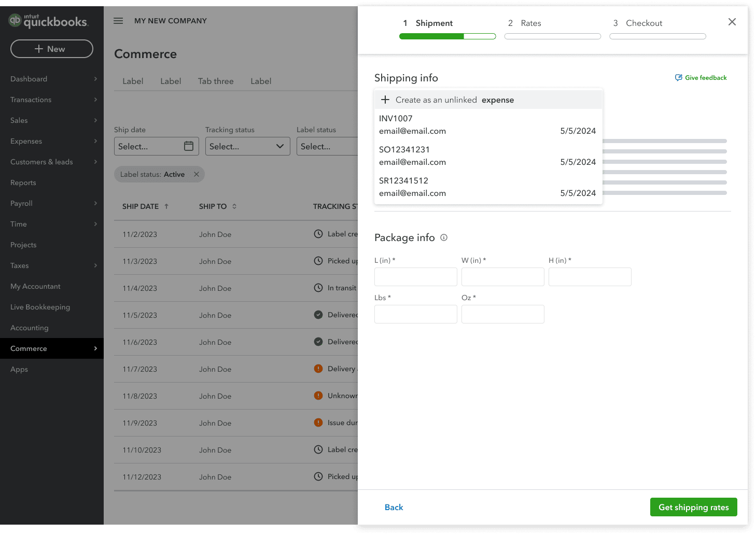
Task: Click the MY NEW COMPANY title
Action: [x=171, y=21]
